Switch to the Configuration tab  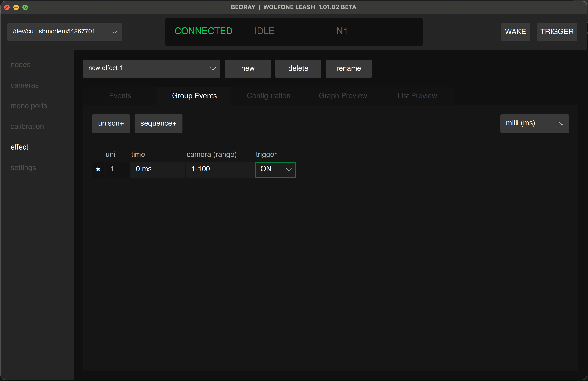tap(269, 96)
